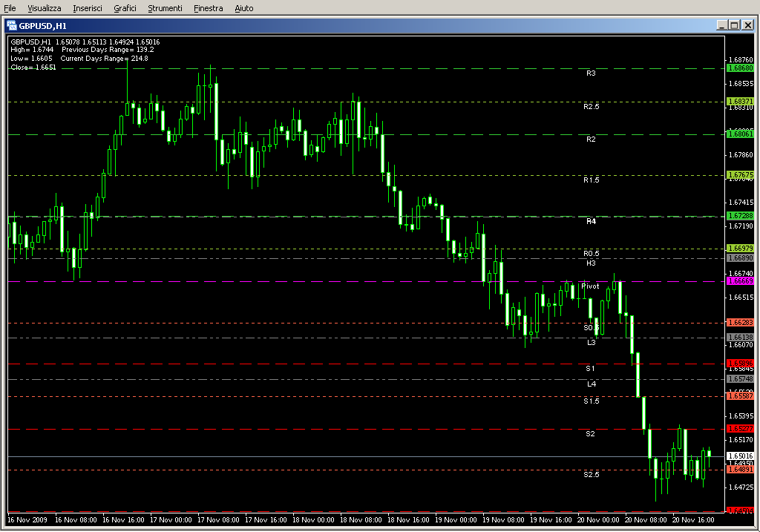Open the Finestra menu
Viewport: 760px width, 532px height.
pos(208,8)
